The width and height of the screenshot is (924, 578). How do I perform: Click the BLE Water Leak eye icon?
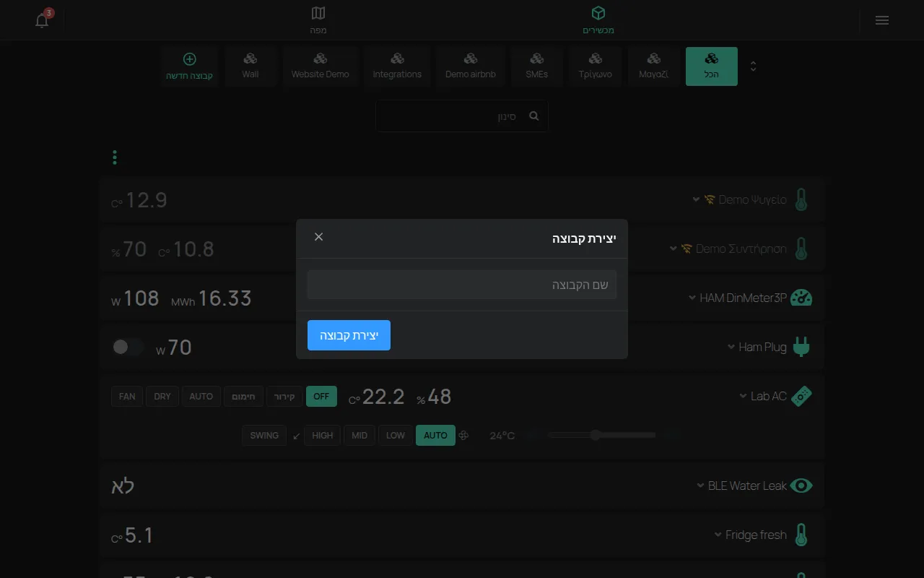pyautogui.click(x=801, y=486)
